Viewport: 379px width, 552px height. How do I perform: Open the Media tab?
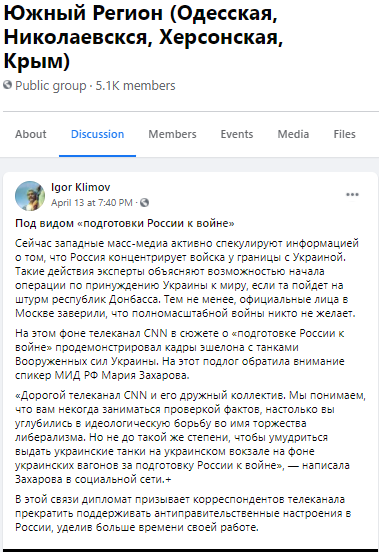pos(293,134)
